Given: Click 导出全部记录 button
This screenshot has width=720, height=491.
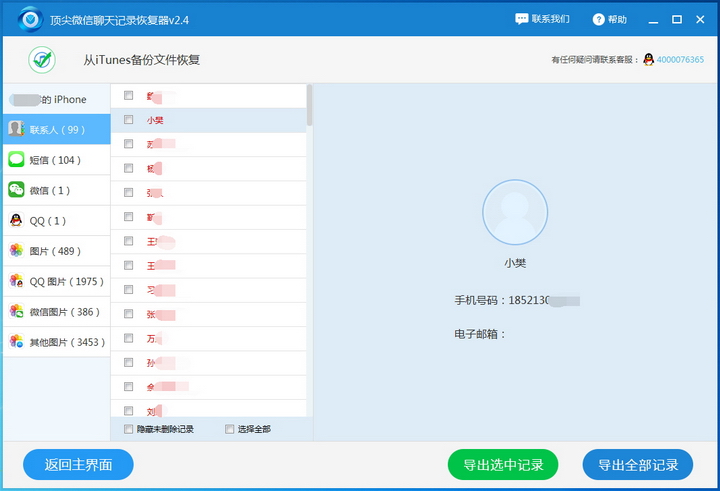Looking at the screenshot, I should pos(638,464).
